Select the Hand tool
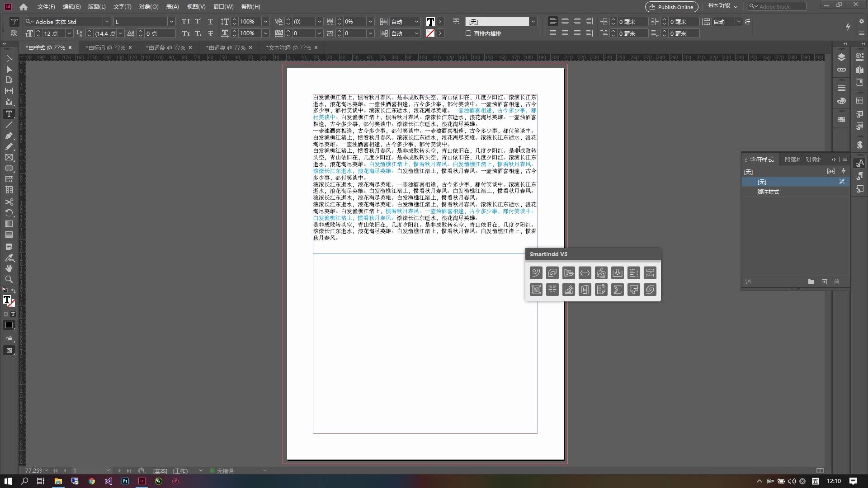Image resolution: width=868 pixels, height=488 pixels. (x=9, y=268)
